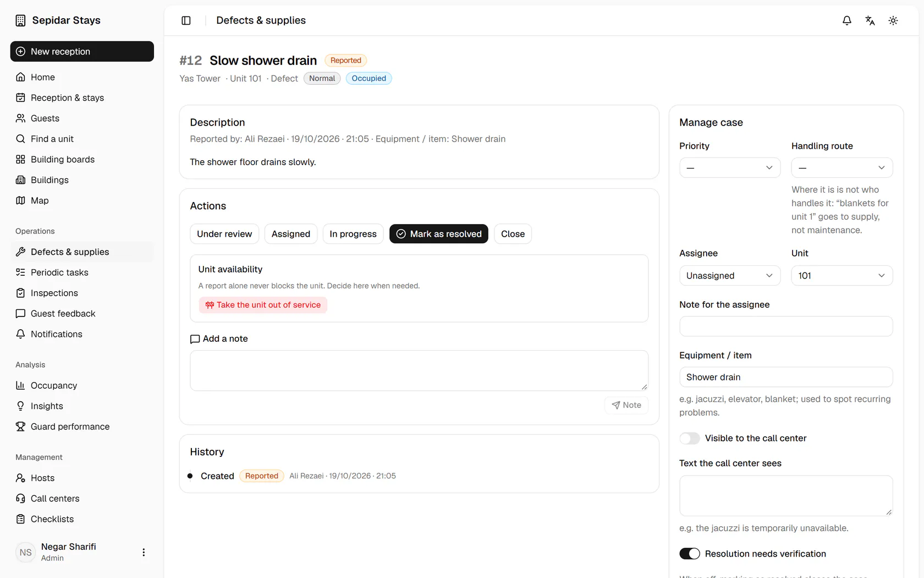
Task: Expand the Handling route dropdown
Action: [x=842, y=168]
